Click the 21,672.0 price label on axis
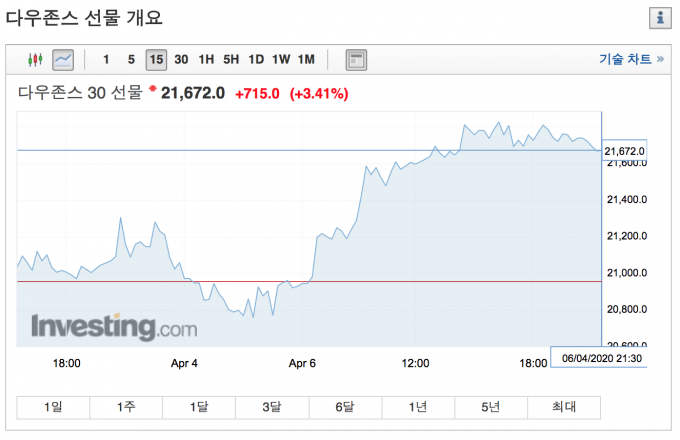 625,151
